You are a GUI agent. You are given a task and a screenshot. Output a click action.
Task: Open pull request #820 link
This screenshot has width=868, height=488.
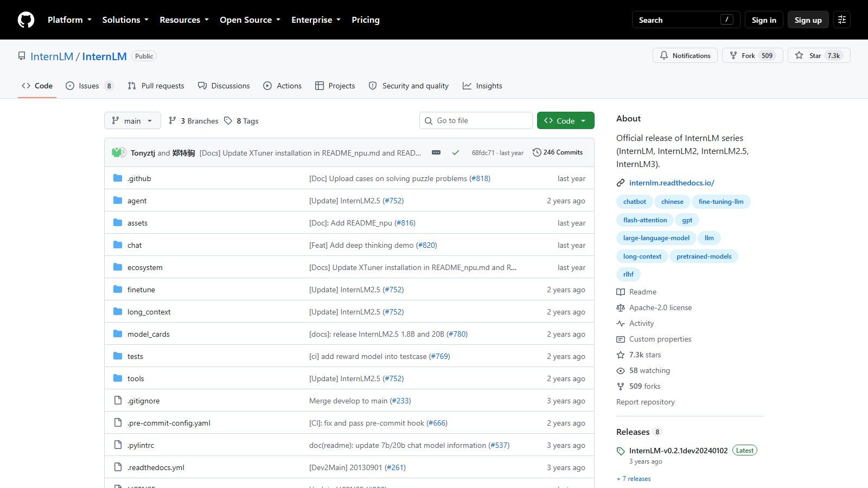[x=426, y=245]
